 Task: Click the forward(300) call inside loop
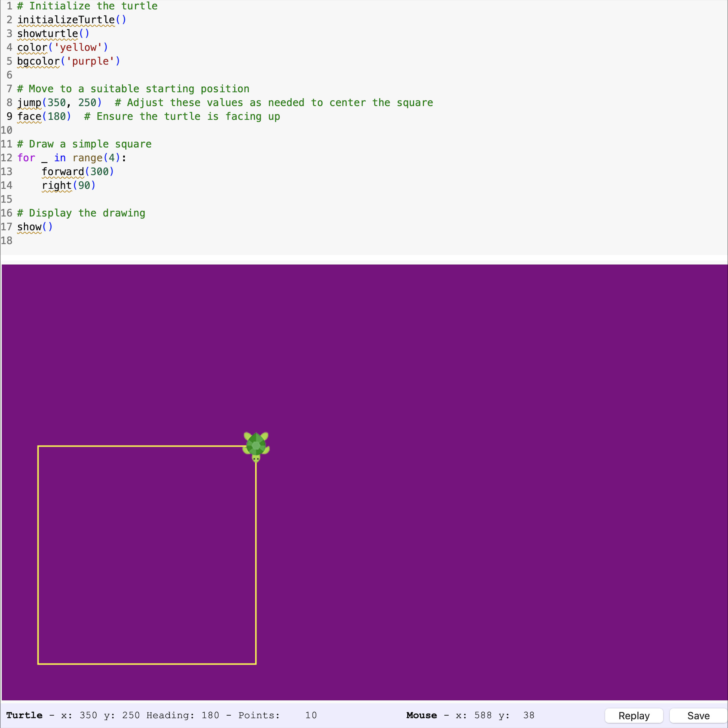pyautogui.click(x=77, y=171)
